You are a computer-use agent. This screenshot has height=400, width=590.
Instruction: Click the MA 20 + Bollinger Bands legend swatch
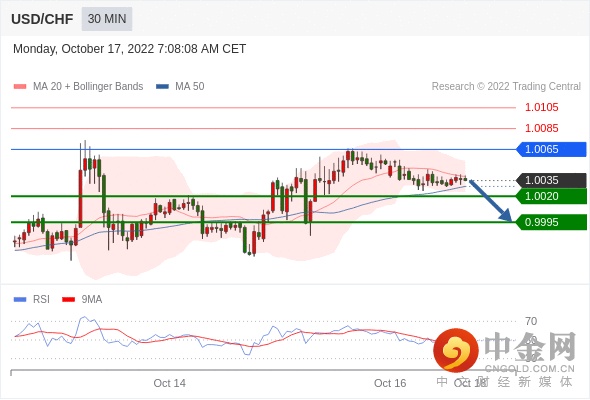[20, 87]
